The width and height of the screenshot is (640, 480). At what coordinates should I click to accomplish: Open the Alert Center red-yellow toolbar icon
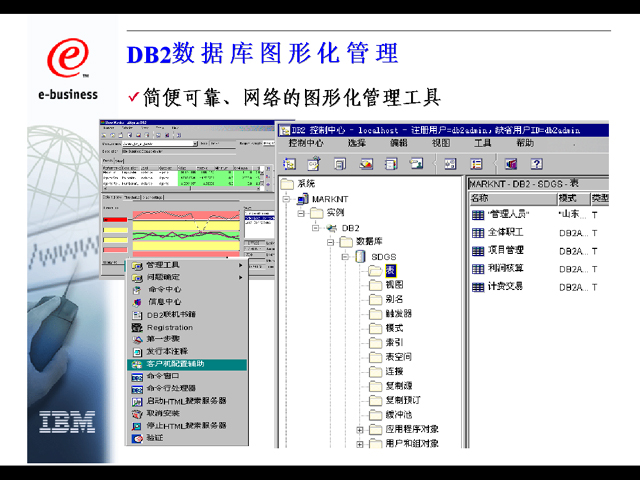[x=366, y=164]
